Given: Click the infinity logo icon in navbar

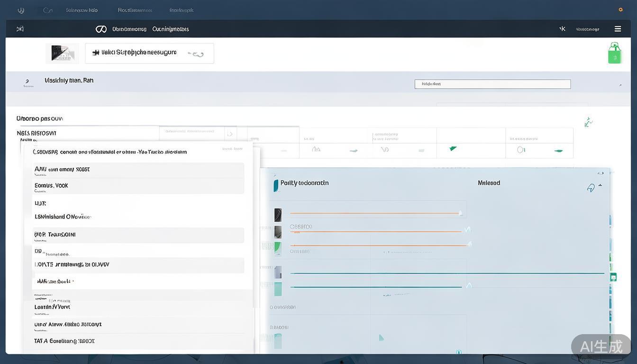Looking at the screenshot, I should tap(101, 29).
